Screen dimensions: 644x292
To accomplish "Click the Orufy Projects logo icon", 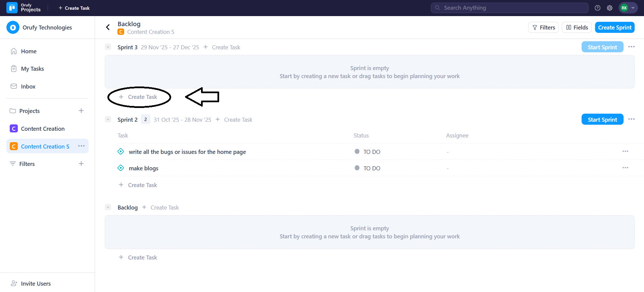I will 12,8.
